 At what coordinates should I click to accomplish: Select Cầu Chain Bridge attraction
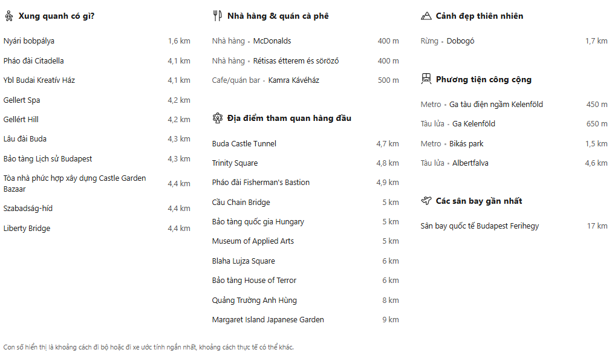[x=241, y=203]
